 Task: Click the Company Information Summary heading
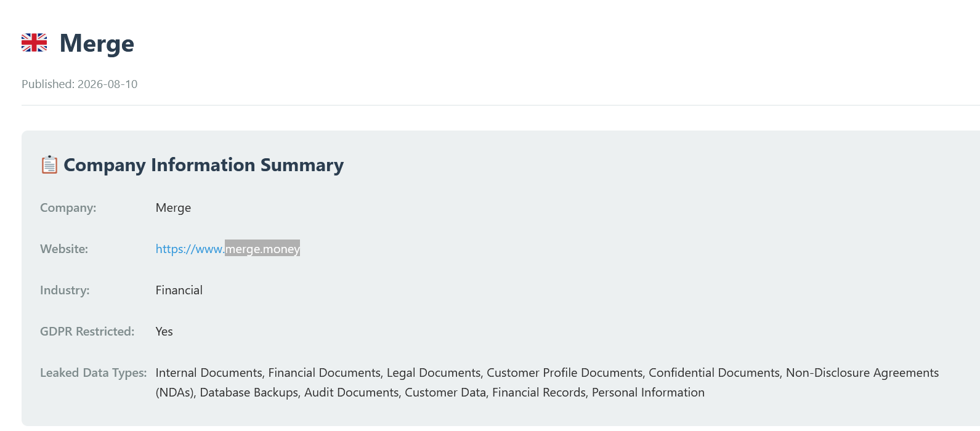tap(203, 165)
